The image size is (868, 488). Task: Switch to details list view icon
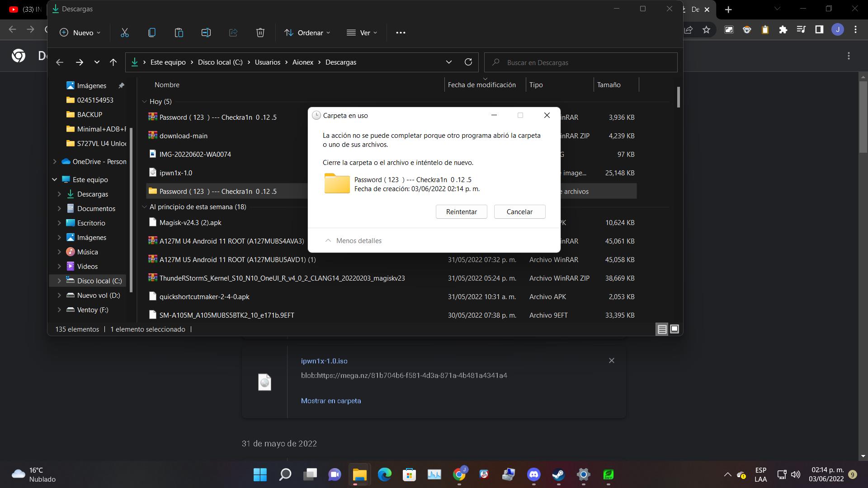662,329
